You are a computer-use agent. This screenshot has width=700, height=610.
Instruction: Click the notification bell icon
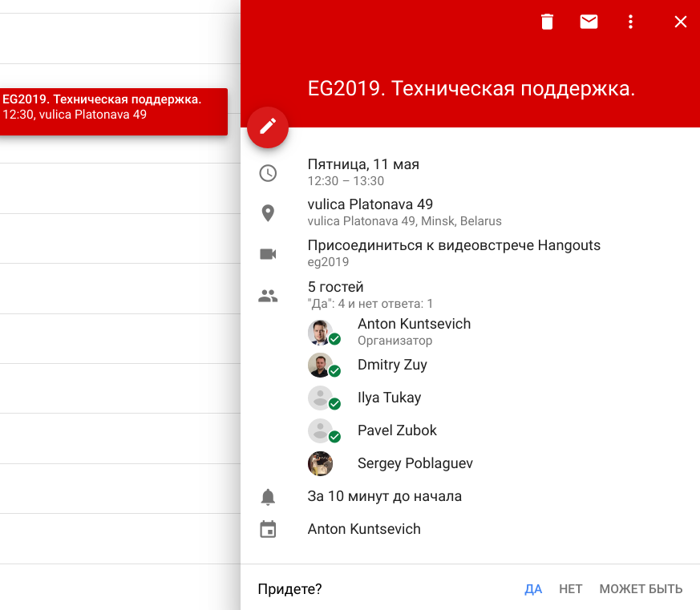268,497
